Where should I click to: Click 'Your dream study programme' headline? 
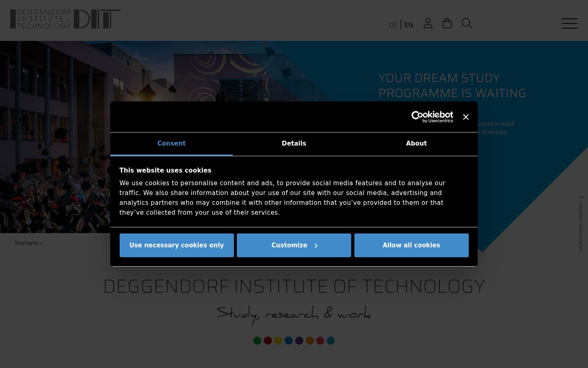(x=452, y=85)
